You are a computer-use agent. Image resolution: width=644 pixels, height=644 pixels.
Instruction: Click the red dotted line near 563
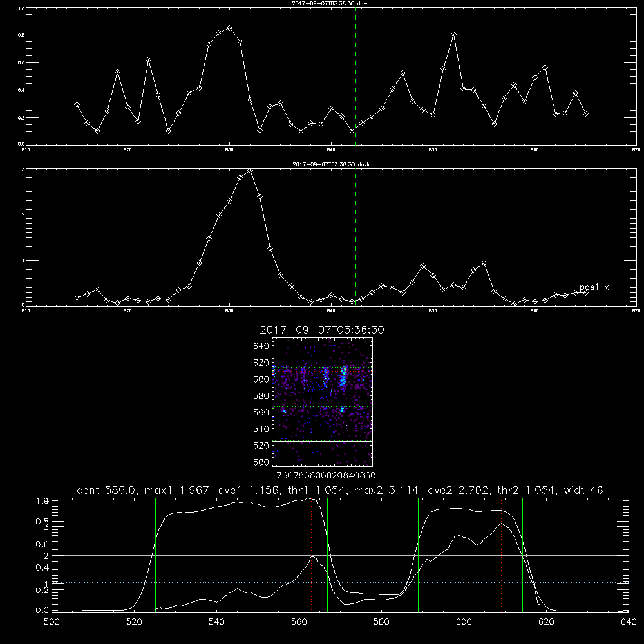coord(311,555)
